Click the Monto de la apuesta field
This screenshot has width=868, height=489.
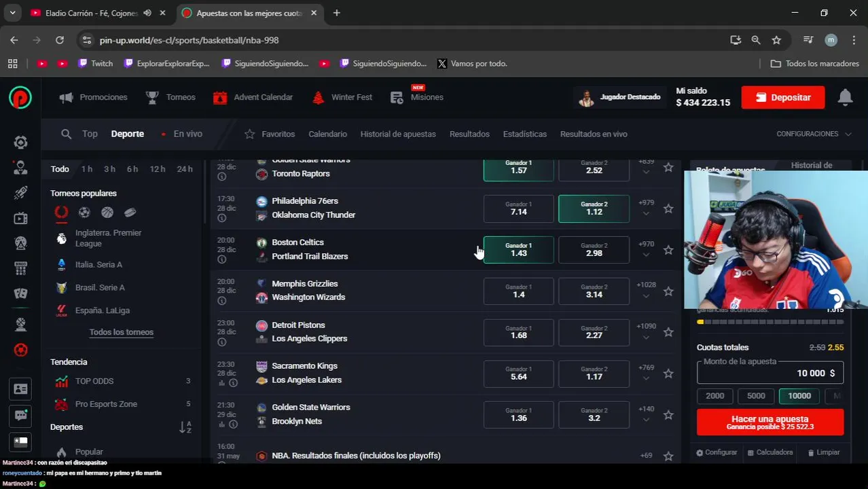(x=770, y=373)
